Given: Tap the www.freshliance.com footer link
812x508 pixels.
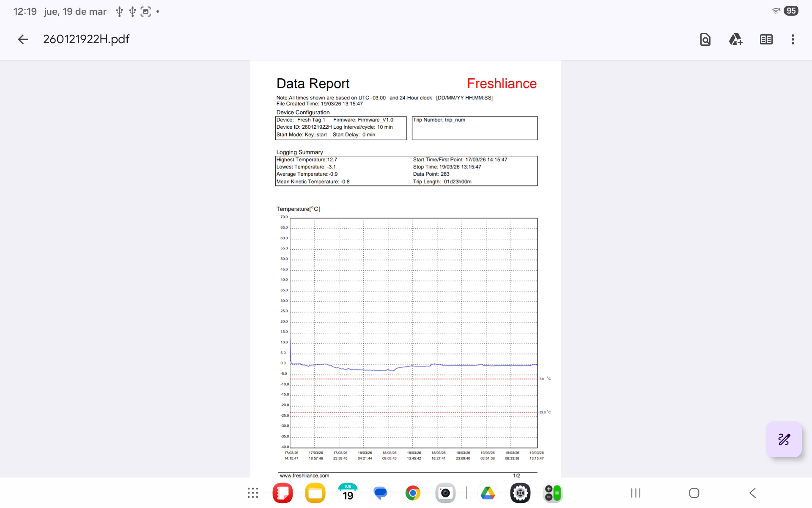Looking at the screenshot, I should pos(304,475).
